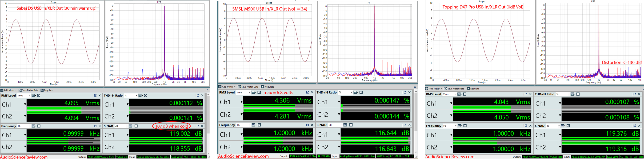Open display options menu for Sabaj D5 Frequency meter
644x159 pixels.
coord(34,126)
